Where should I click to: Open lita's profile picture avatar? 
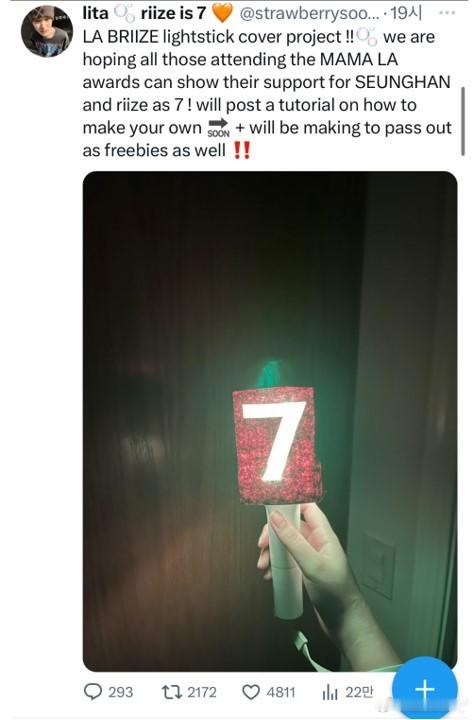click(47, 32)
